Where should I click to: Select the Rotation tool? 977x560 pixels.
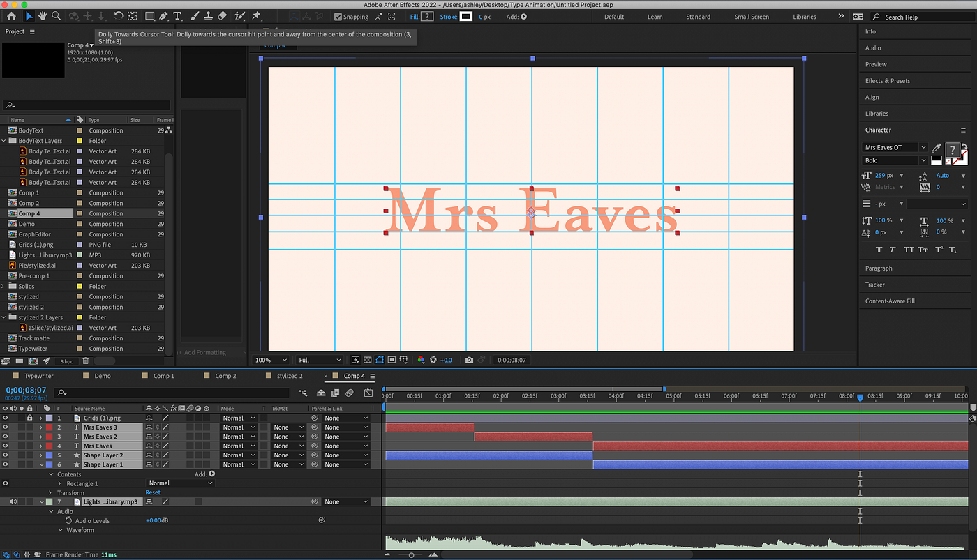(119, 16)
